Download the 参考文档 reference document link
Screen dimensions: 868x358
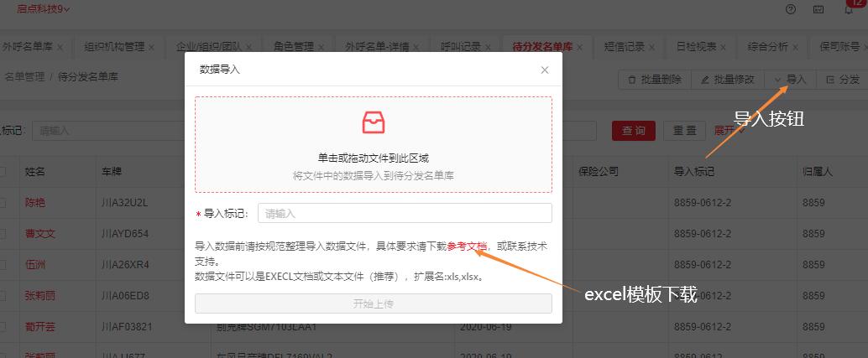468,246
